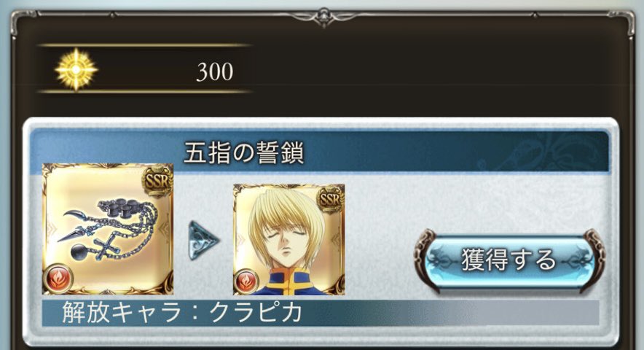This screenshot has height=350, width=644.
Task: Click the fire element icon on クラピカ portrait
Action: click(x=246, y=281)
